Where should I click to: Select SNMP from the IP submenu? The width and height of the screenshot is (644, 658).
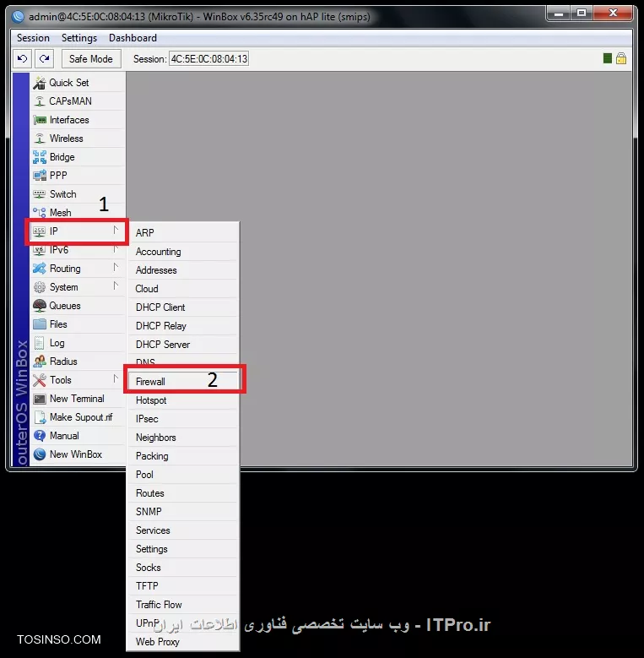(x=183, y=512)
